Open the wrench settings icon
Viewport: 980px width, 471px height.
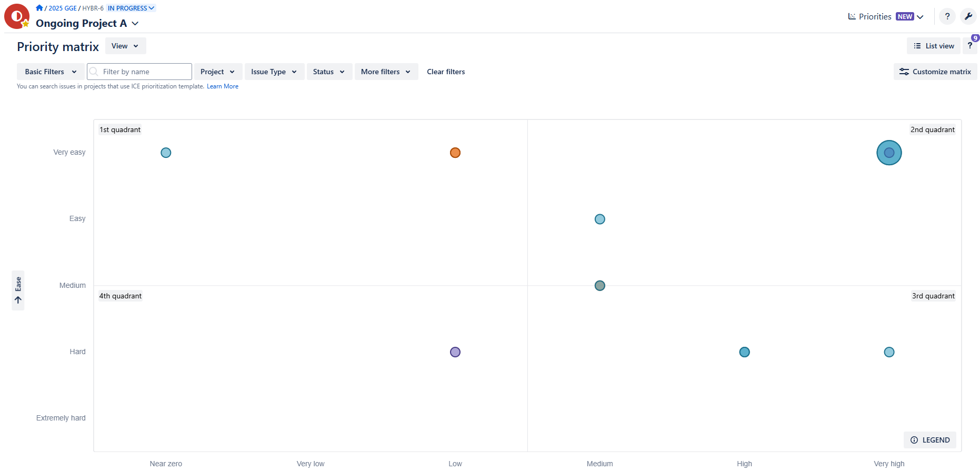(968, 16)
